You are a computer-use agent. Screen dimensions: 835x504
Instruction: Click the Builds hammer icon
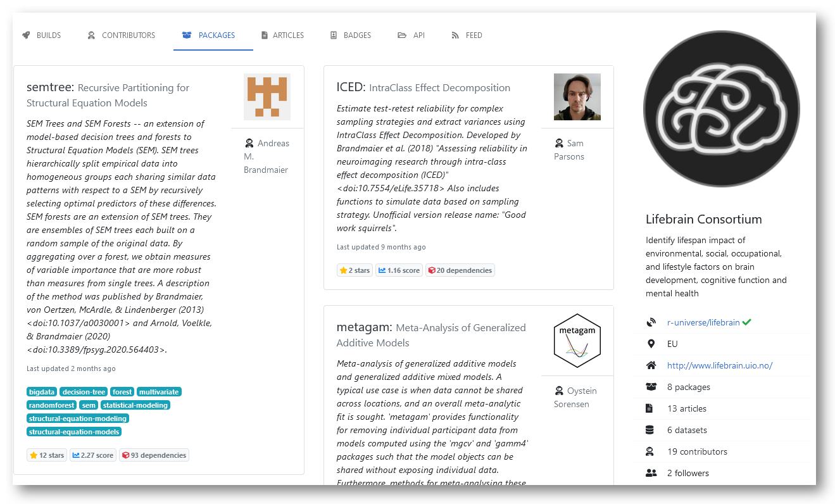pyautogui.click(x=26, y=35)
